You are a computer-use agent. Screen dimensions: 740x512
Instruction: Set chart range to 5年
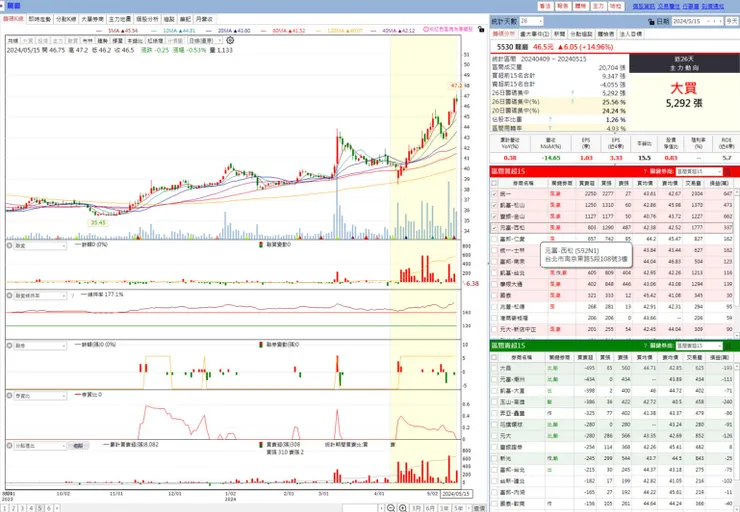click(x=458, y=508)
